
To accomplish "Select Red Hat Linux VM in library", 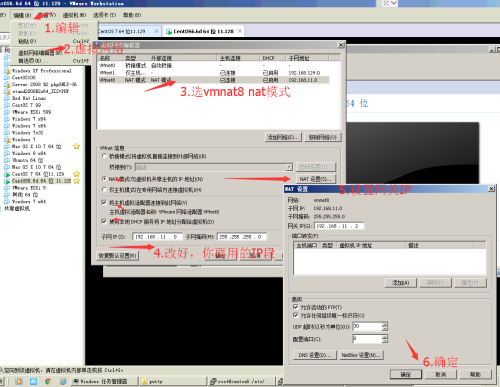I will (29, 98).
